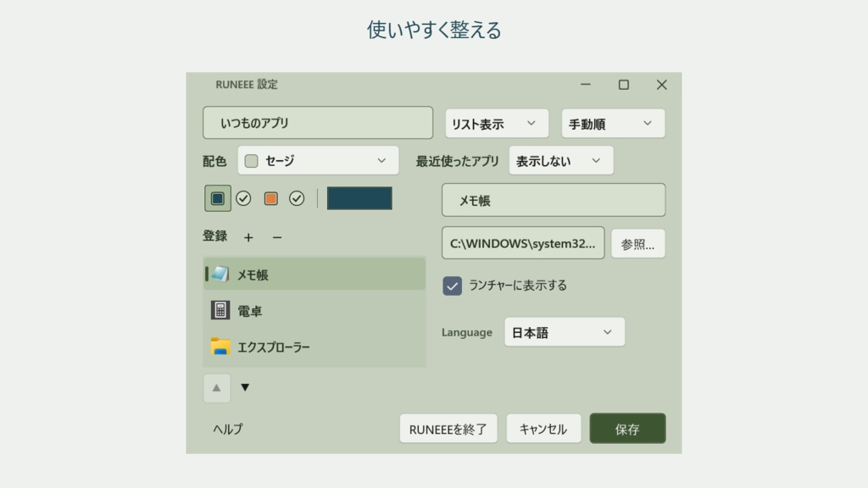Close the RUNEEE 設定 window
The height and width of the screenshot is (488, 868).
click(661, 85)
